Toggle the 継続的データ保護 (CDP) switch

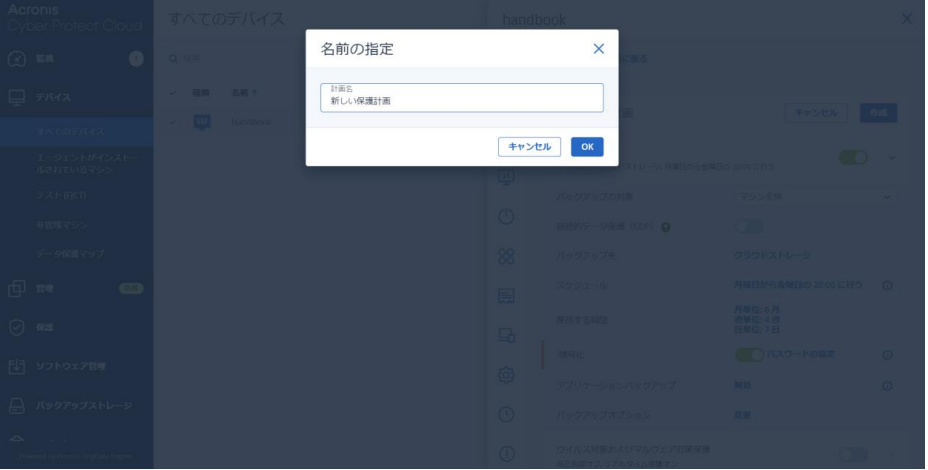click(x=750, y=226)
